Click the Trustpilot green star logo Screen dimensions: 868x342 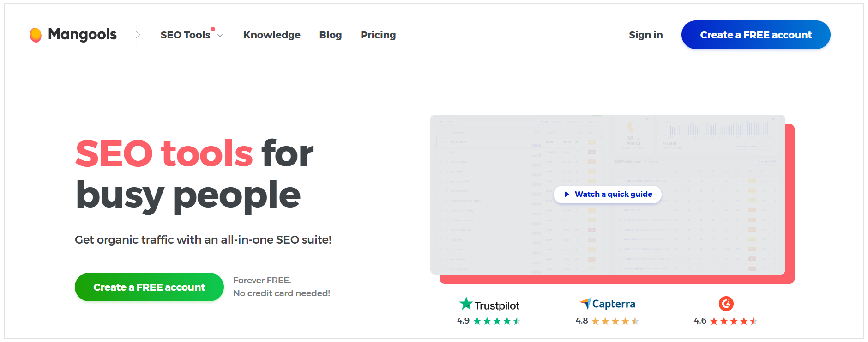(x=466, y=304)
